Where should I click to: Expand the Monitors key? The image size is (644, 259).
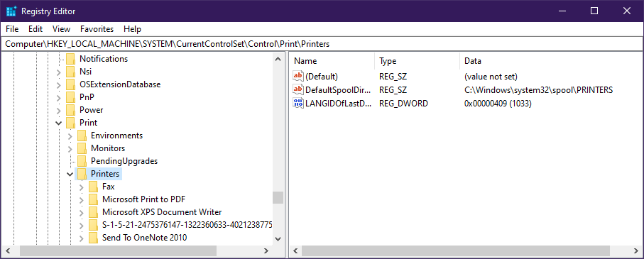(x=70, y=148)
